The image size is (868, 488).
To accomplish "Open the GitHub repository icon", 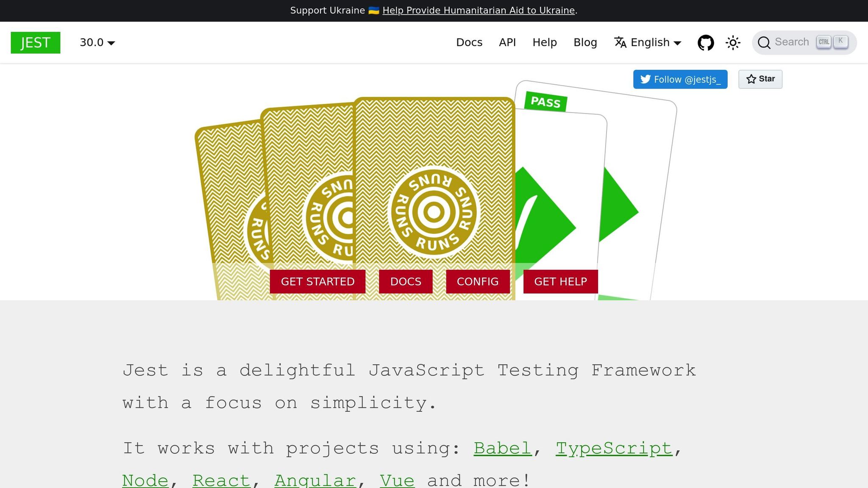I will (x=706, y=43).
